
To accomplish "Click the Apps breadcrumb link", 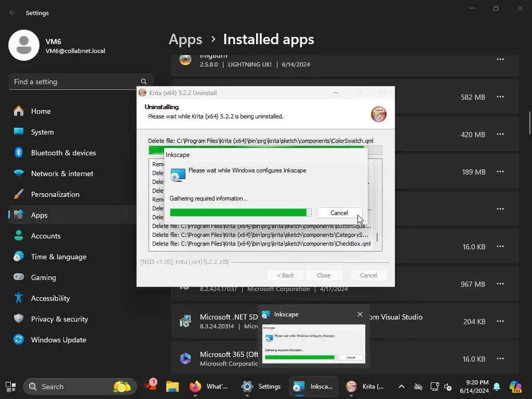I will [x=185, y=39].
